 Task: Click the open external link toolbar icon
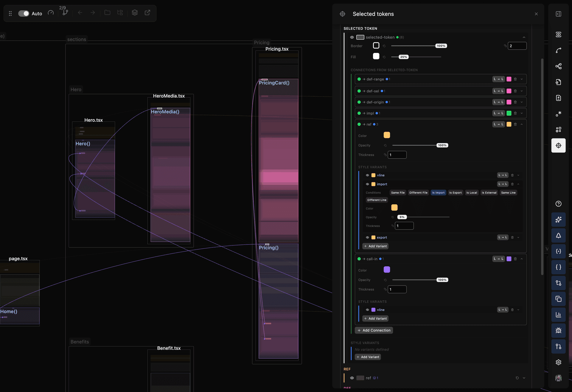point(147,13)
